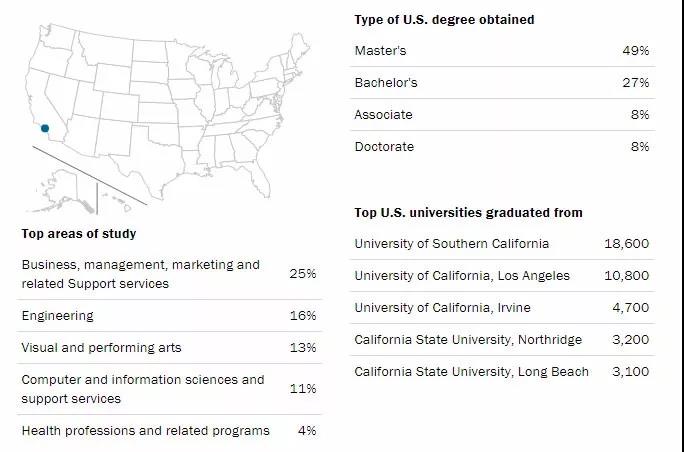Screen dimensions: 684x452
Task: Click the 18,600 graduates figure
Action: pos(627,244)
